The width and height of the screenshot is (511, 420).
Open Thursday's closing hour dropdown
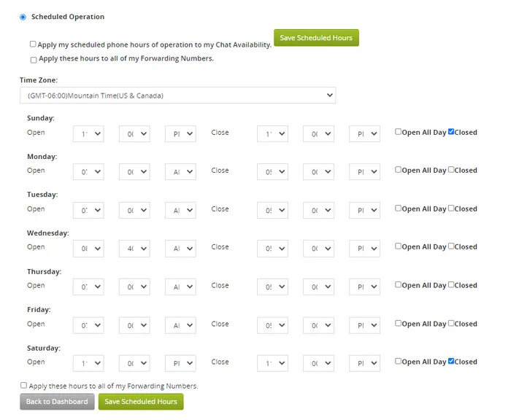[x=272, y=287]
